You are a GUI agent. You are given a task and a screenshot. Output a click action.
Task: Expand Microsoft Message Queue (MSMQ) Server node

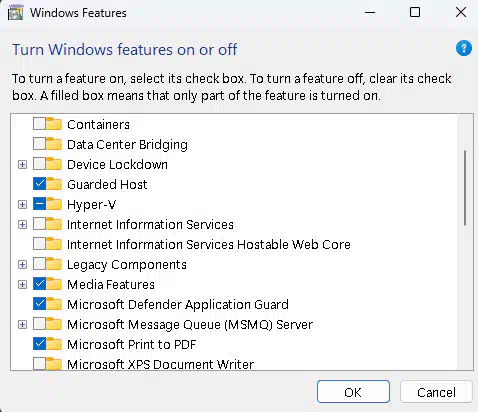(x=22, y=324)
